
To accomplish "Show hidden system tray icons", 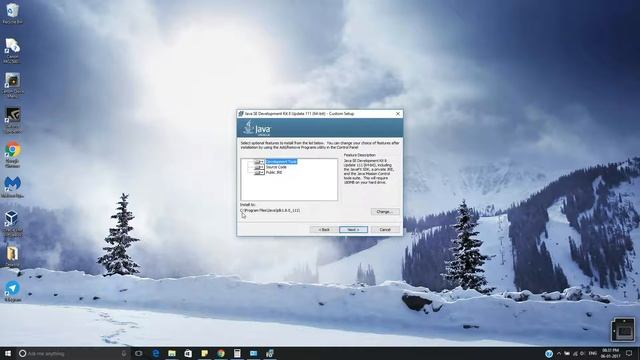I will pyautogui.click(x=559, y=353).
